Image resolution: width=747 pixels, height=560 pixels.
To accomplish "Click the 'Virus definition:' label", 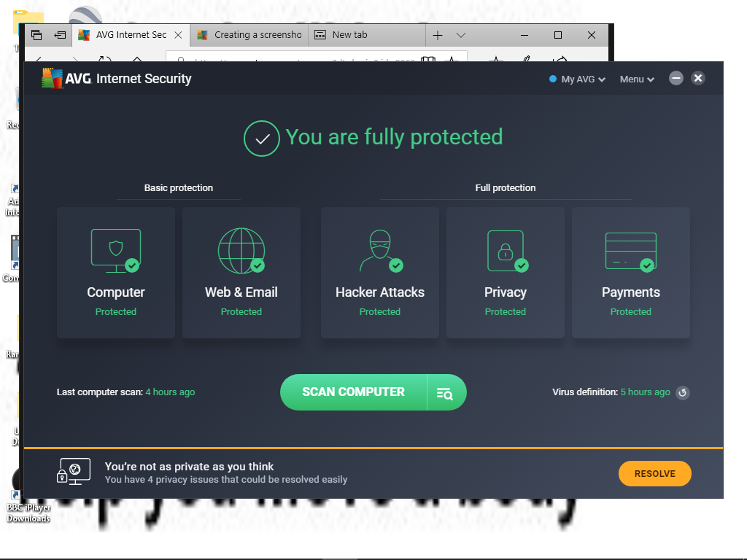I will pos(585,392).
